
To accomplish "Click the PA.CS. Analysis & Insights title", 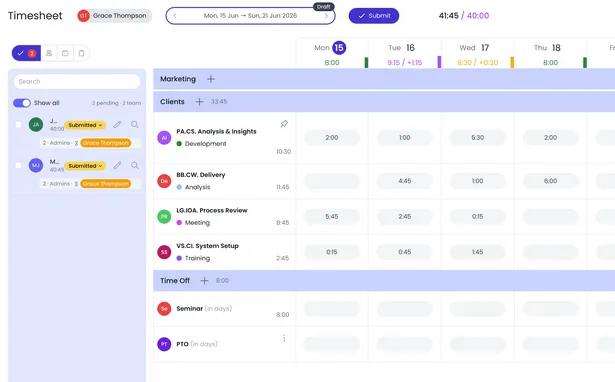I will pos(217,131).
